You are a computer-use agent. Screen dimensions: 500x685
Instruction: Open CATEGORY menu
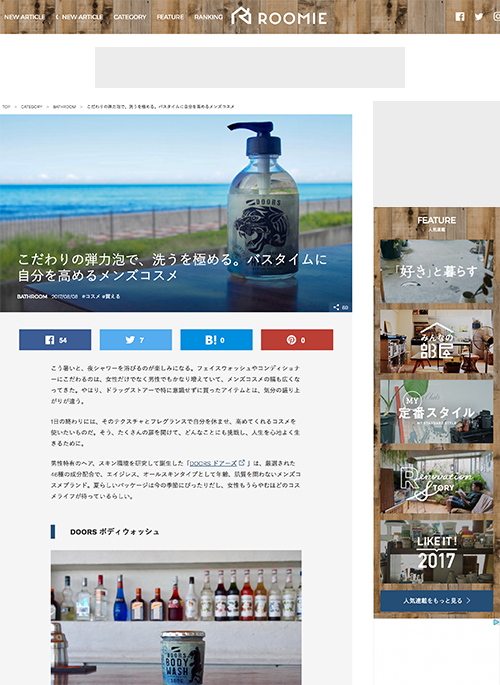pyautogui.click(x=130, y=17)
